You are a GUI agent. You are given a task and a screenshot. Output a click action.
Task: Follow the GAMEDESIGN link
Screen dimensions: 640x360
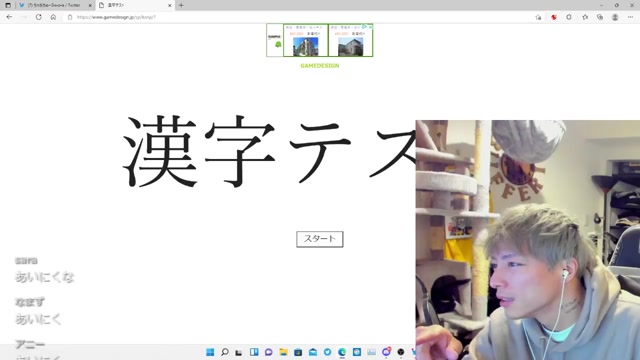pos(320,66)
